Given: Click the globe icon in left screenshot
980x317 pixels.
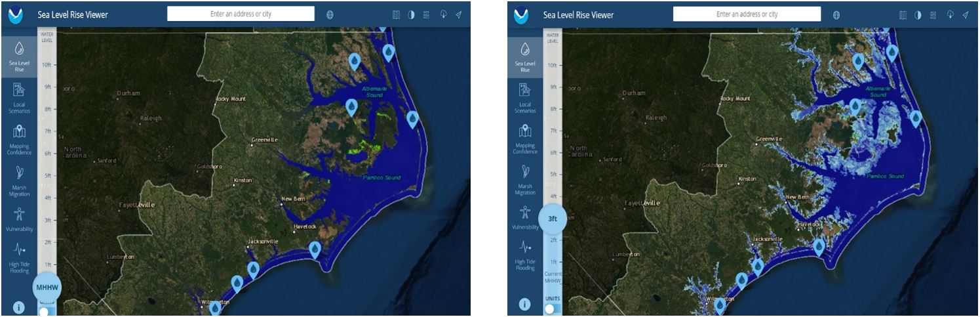Looking at the screenshot, I should coord(330,14).
